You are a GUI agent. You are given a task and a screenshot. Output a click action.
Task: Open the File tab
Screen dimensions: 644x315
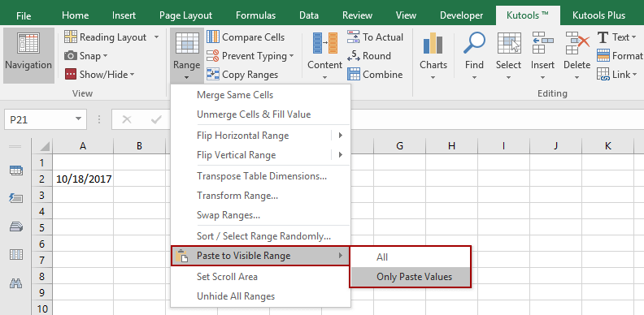[x=24, y=15]
